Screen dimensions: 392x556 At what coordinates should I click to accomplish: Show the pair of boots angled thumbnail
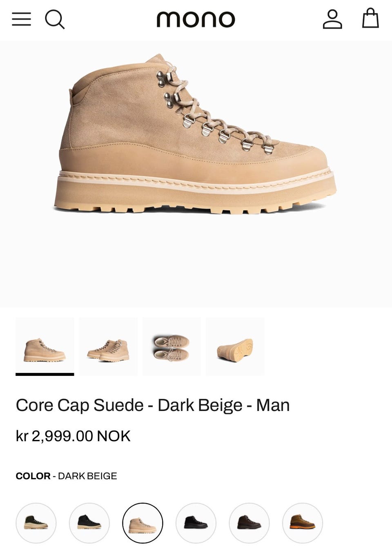(x=108, y=346)
